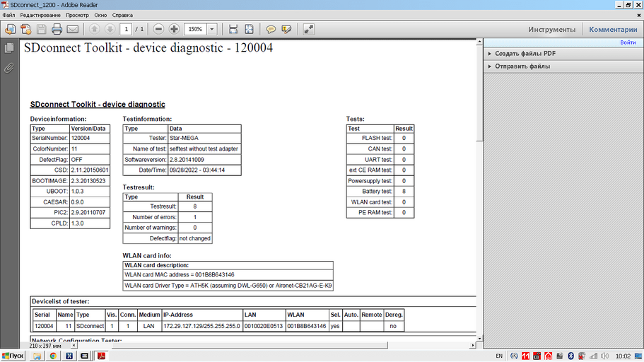Click the Bluetooth tray icon

point(571,356)
